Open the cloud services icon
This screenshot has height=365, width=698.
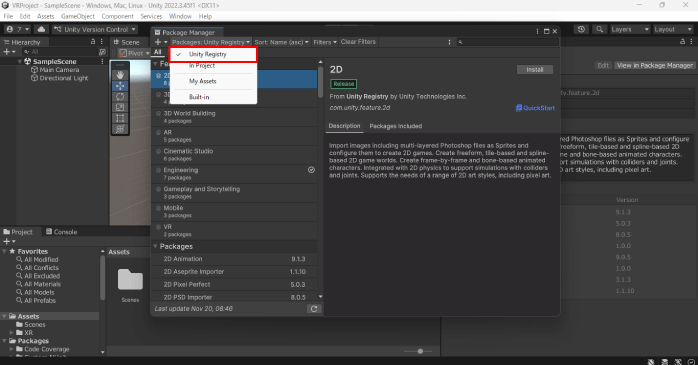41,29
